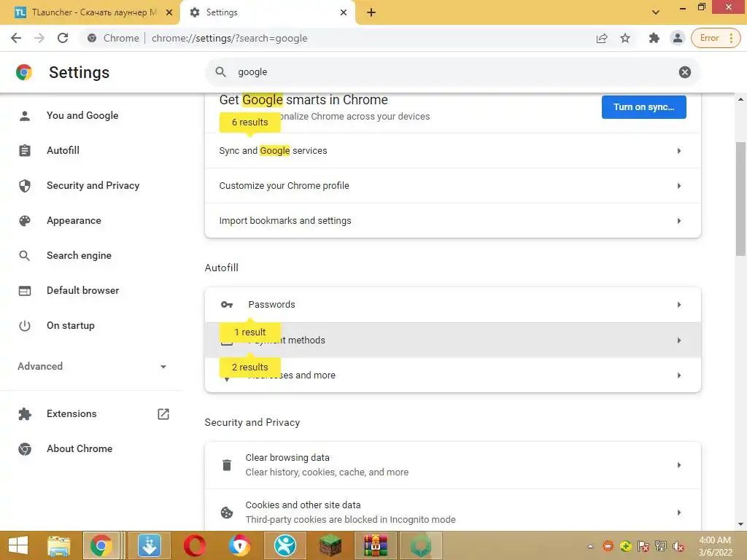This screenshot has height=560, width=747.
Task: Clear the settings search with X icon
Action: pos(684,72)
